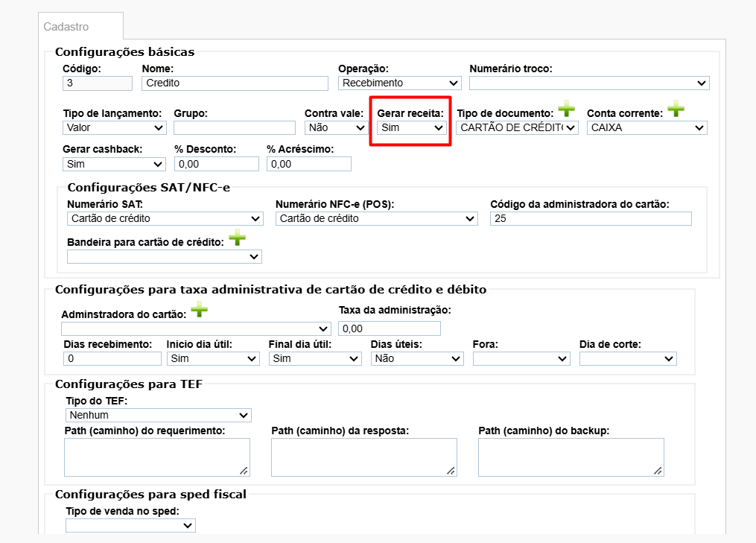
Task: Add new Bandeira para cartão de crédito
Action: [237, 238]
